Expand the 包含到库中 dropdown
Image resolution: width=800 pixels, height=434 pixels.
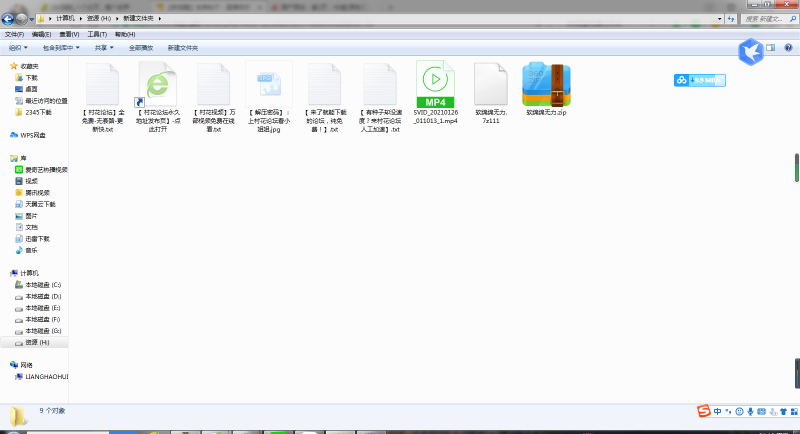(x=61, y=47)
